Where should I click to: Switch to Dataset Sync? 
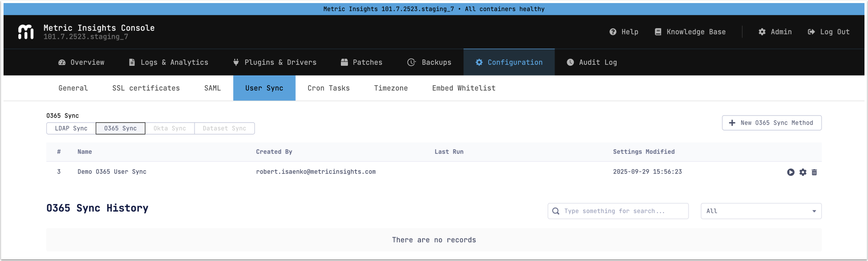tap(225, 128)
